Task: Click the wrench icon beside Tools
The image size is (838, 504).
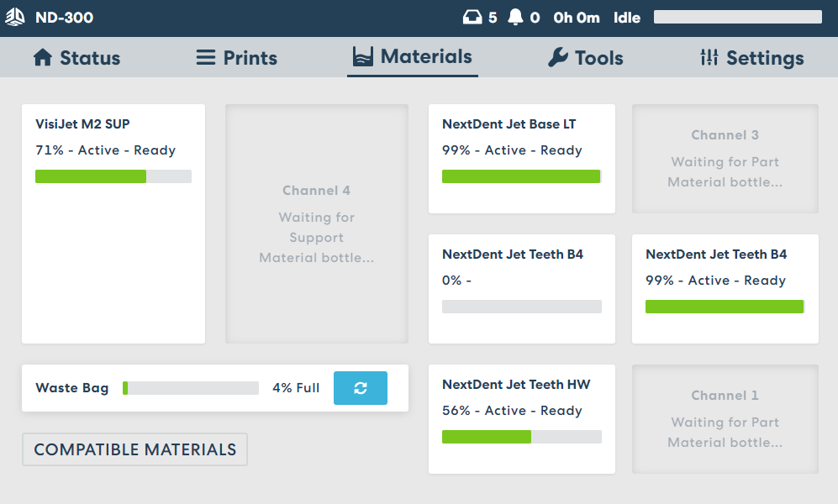Action: [x=557, y=58]
